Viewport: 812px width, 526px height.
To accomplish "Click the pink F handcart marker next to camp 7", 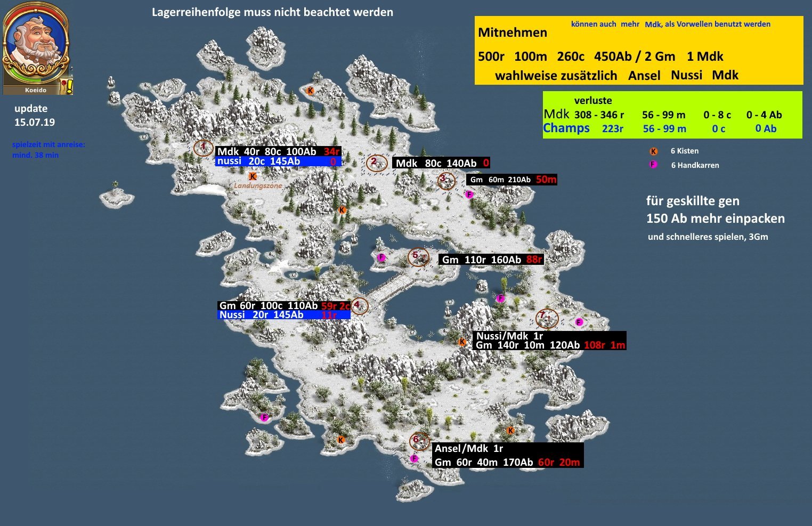I will click(x=579, y=322).
